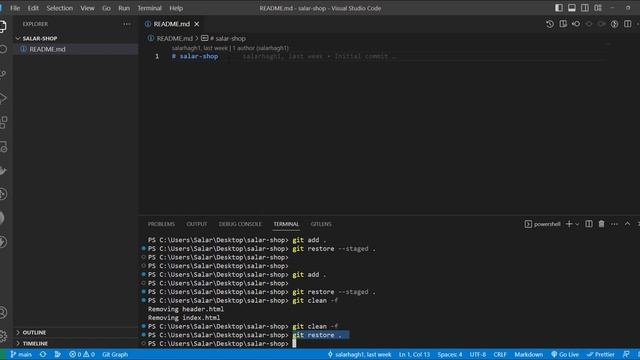Open file history icon in editor toolbar

tap(550, 24)
